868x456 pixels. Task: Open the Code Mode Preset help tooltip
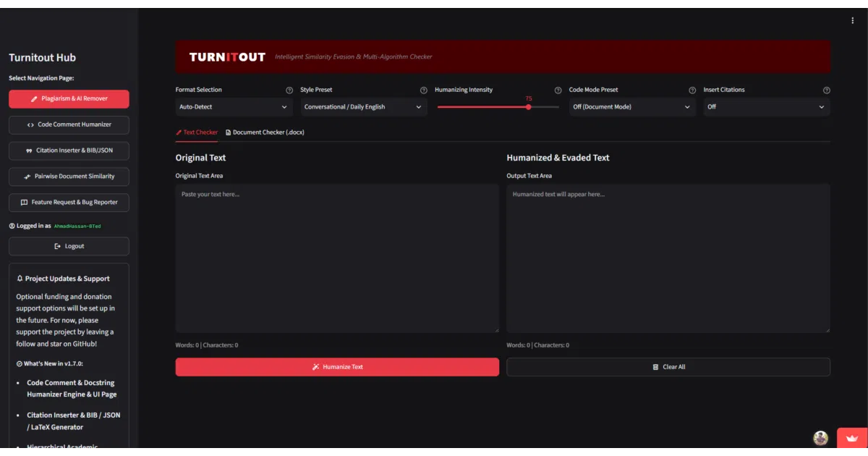692,90
